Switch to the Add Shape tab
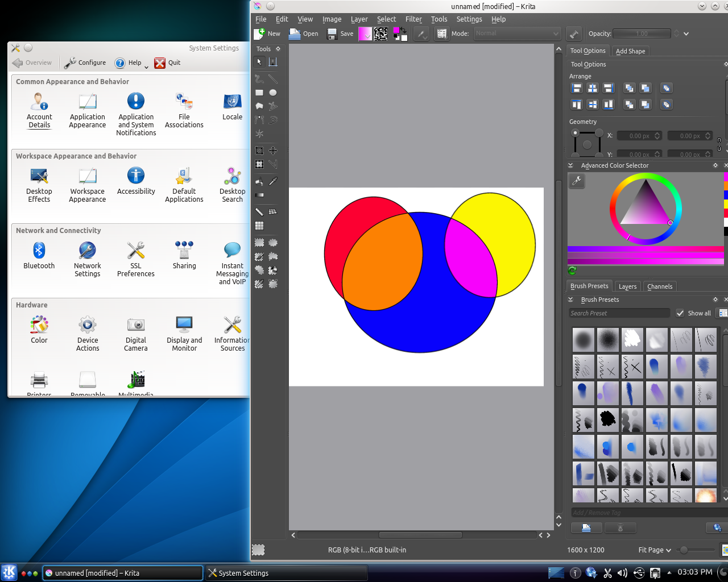728x582 pixels. tap(631, 51)
